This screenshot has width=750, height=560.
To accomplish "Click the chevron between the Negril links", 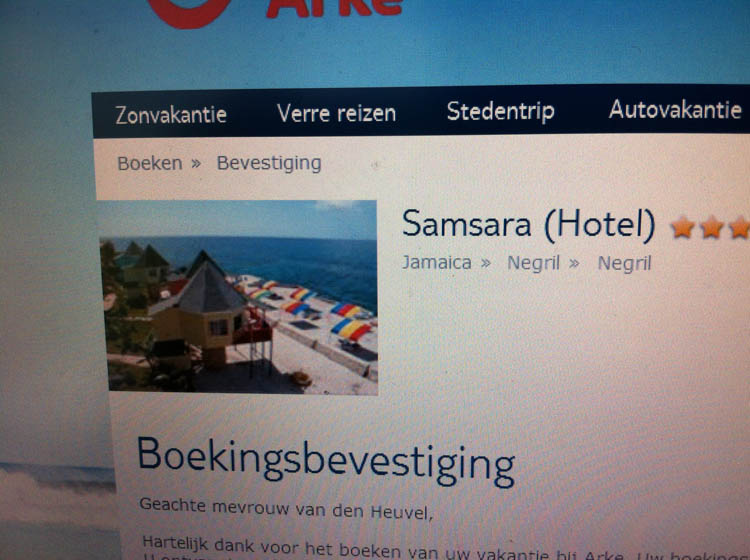I will point(574,264).
